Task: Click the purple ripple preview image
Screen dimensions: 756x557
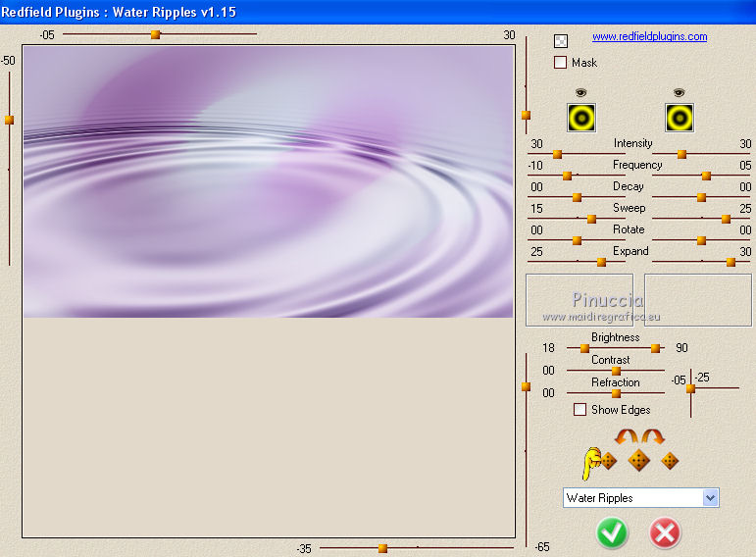Action: [x=268, y=181]
